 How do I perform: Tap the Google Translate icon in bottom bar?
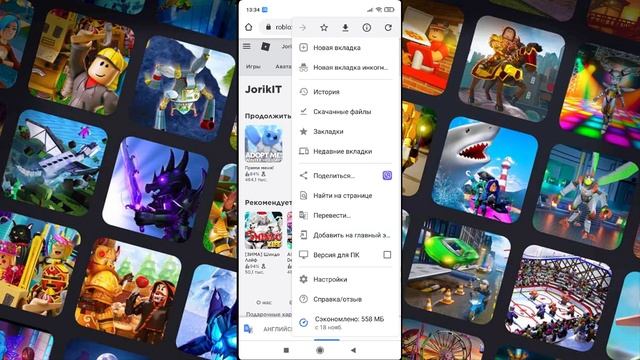248,329
